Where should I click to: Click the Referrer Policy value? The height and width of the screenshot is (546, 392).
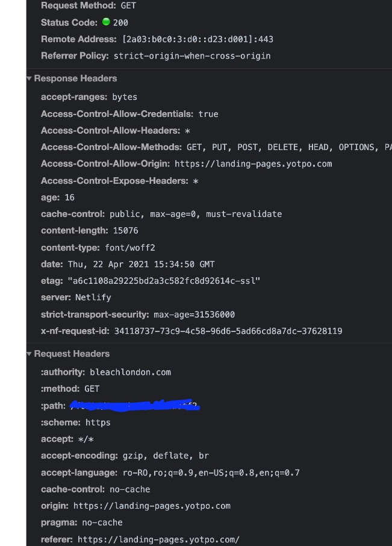pos(192,56)
